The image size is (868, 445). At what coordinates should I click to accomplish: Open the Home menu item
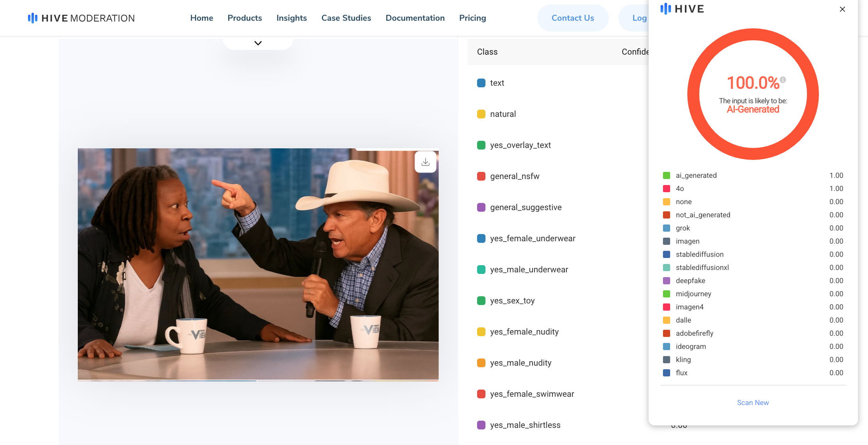201,18
